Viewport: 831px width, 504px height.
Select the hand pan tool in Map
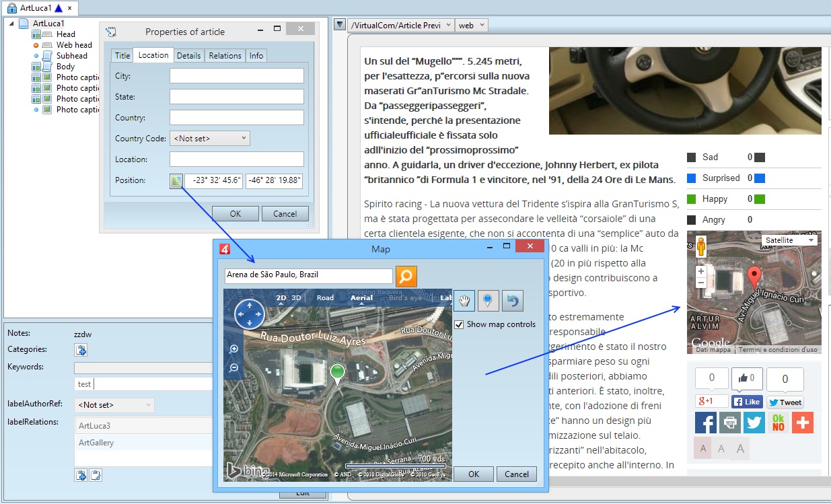pyautogui.click(x=464, y=301)
